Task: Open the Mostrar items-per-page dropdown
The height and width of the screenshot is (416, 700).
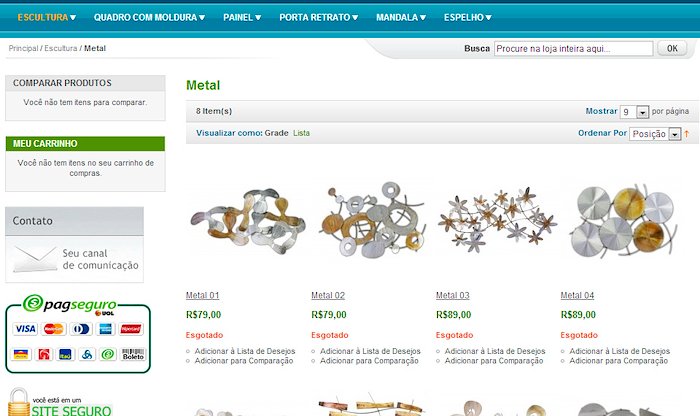Action: coord(634,112)
